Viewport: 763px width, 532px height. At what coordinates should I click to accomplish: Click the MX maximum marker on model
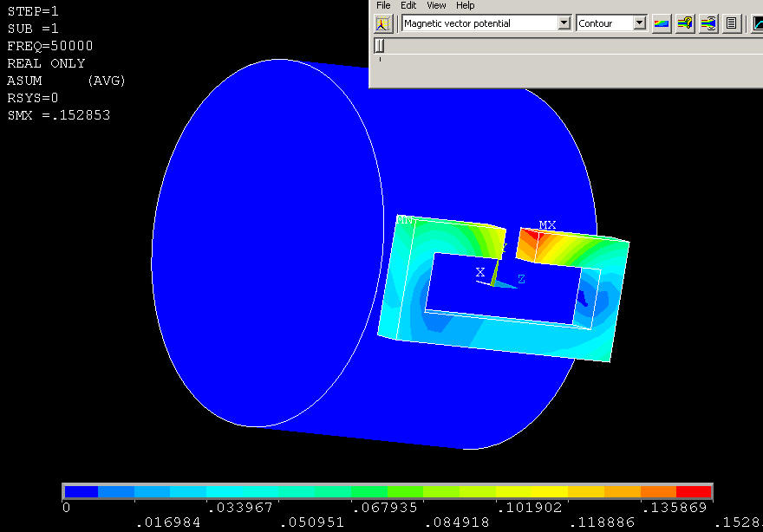(547, 225)
